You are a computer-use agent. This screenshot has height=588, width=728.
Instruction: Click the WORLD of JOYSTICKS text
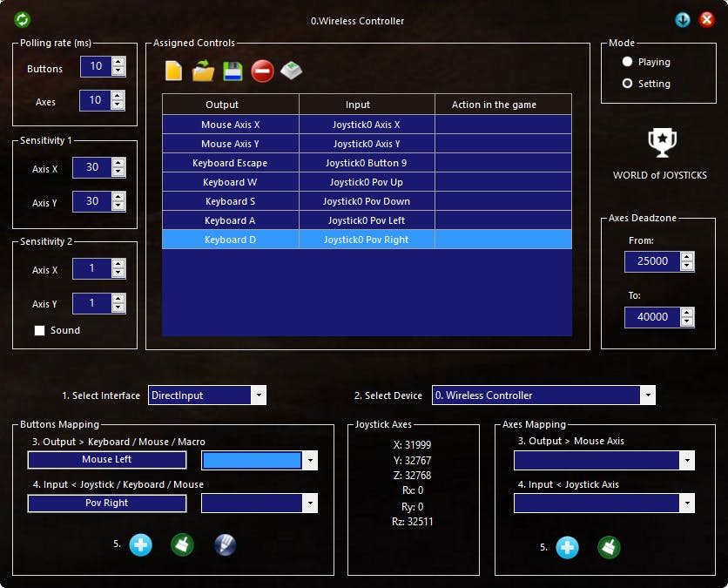pos(660,175)
